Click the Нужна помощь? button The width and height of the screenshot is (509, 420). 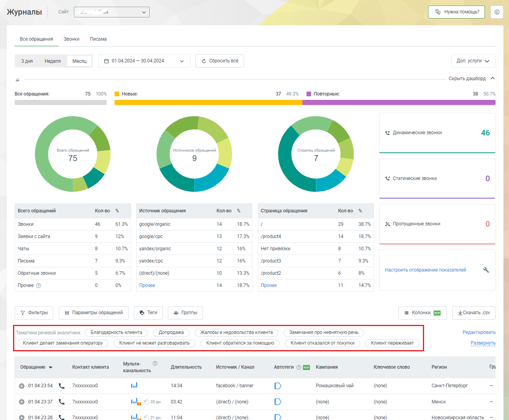(x=456, y=12)
